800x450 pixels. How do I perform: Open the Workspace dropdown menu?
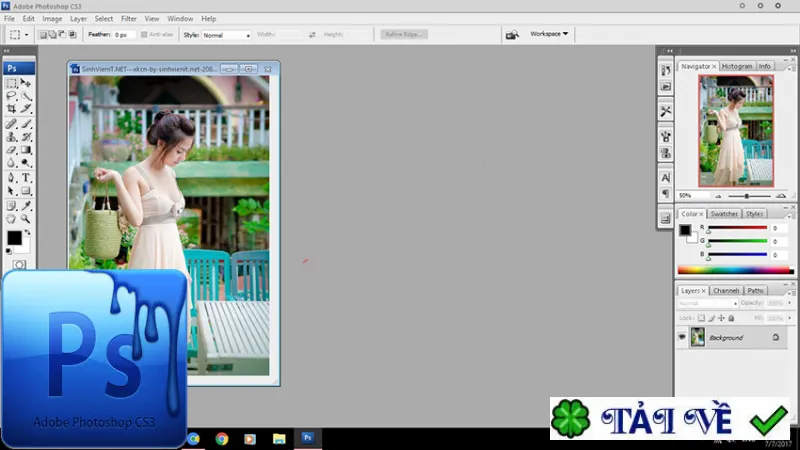549,34
